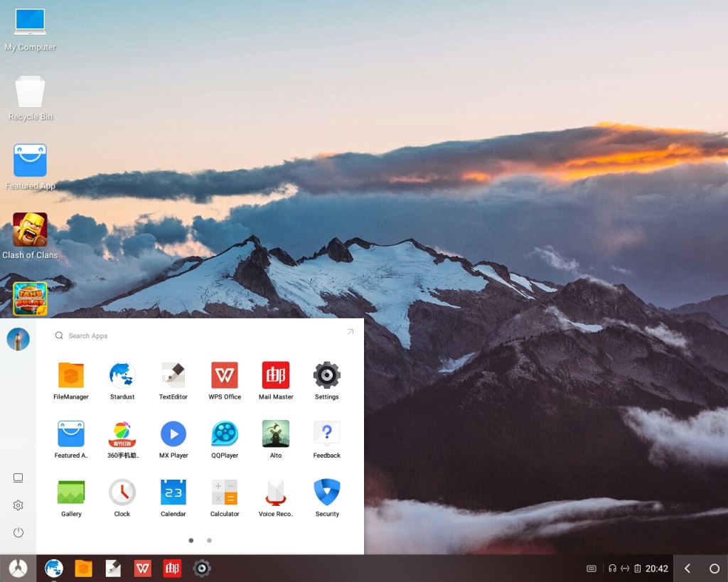Open Settings gear in app grid

(327, 380)
